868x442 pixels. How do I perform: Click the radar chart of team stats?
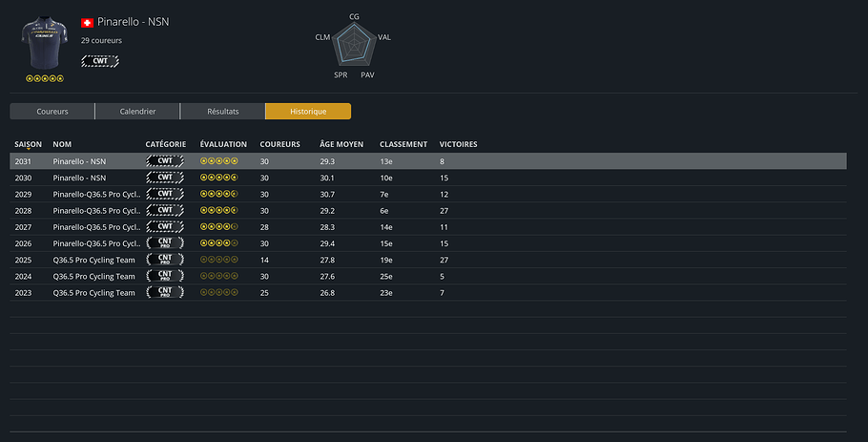coord(355,44)
